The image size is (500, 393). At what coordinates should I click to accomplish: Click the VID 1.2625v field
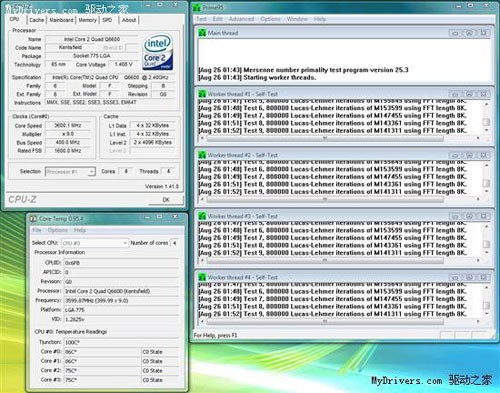tap(121, 319)
